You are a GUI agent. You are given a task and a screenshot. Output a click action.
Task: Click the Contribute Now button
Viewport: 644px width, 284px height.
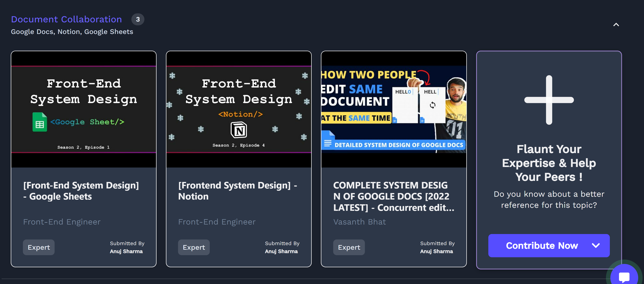pyautogui.click(x=549, y=245)
